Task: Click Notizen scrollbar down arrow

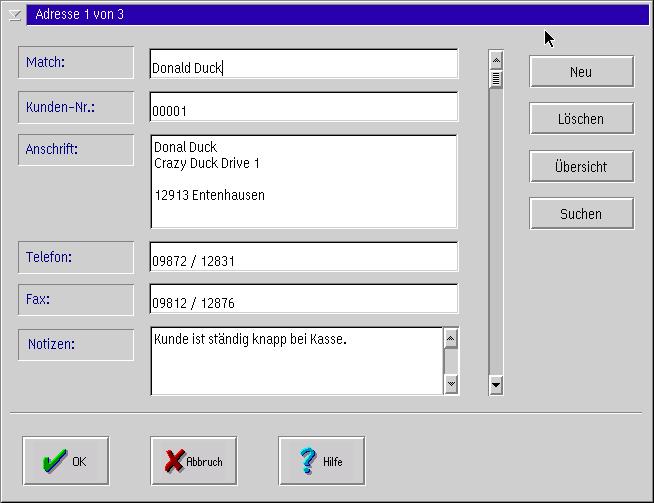Action: pyautogui.click(x=451, y=384)
